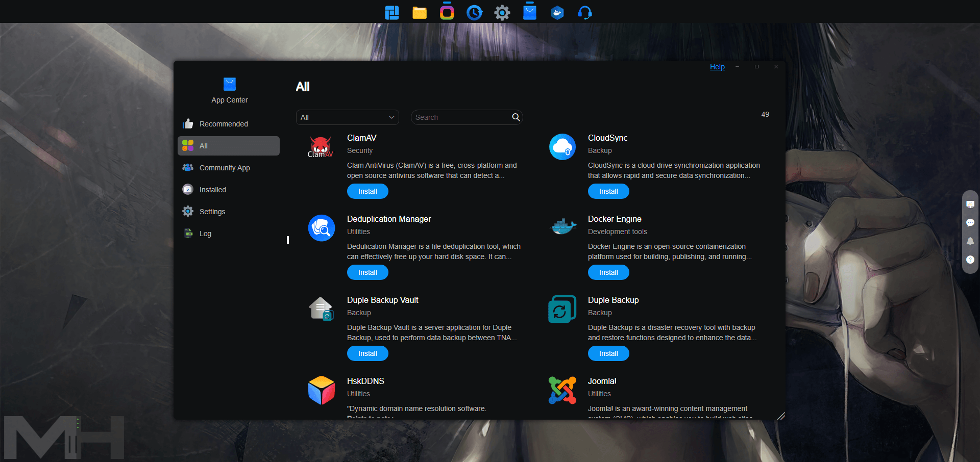Click the App Center shopping bag logo
The height and width of the screenshot is (462, 980).
pos(230,84)
